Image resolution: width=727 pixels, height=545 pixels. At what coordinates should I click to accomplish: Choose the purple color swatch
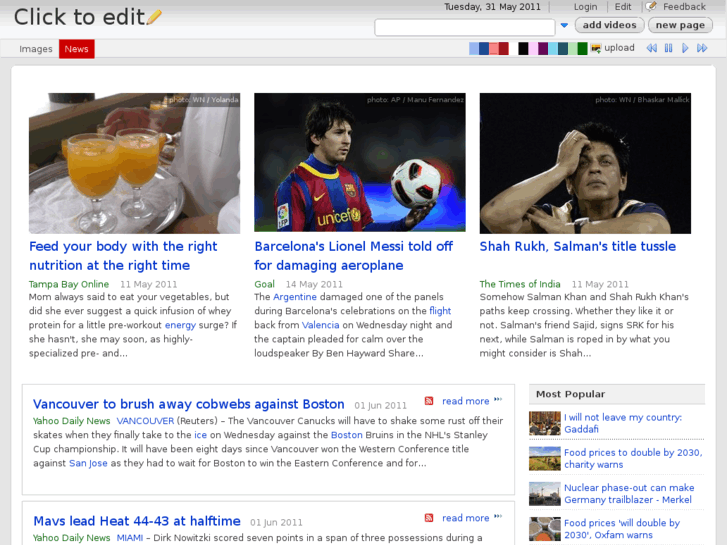[543, 48]
